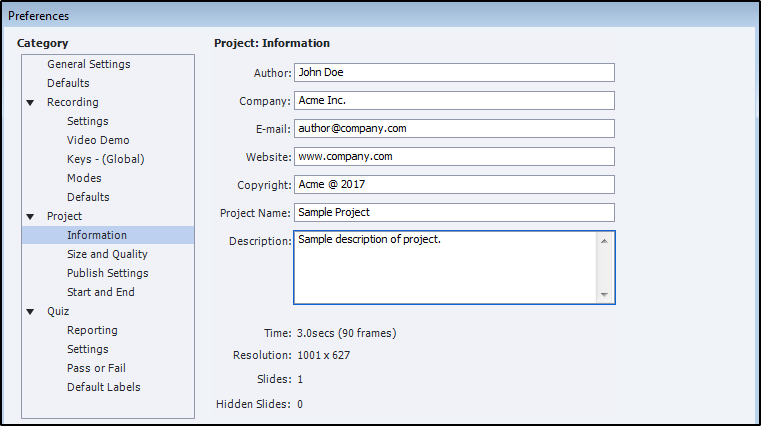761x426 pixels.
Task: Go to Start and End settings
Action: tap(100, 292)
